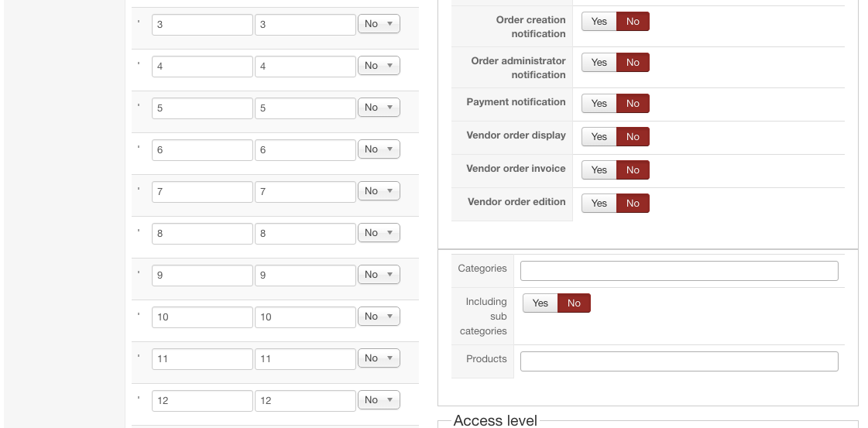Select No for Vendor order invoice
The height and width of the screenshot is (428, 868).
click(633, 170)
